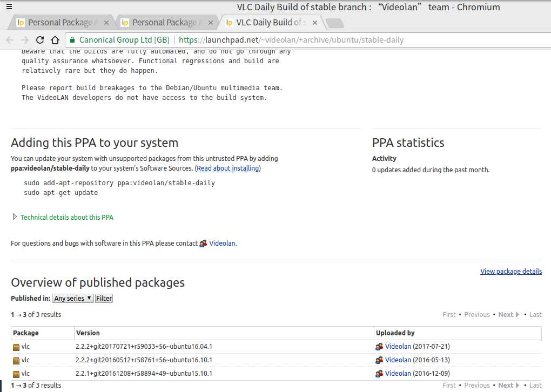Click the bottom pagination Next link
Viewport: 551px width, 392px height.
[x=508, y=386]
